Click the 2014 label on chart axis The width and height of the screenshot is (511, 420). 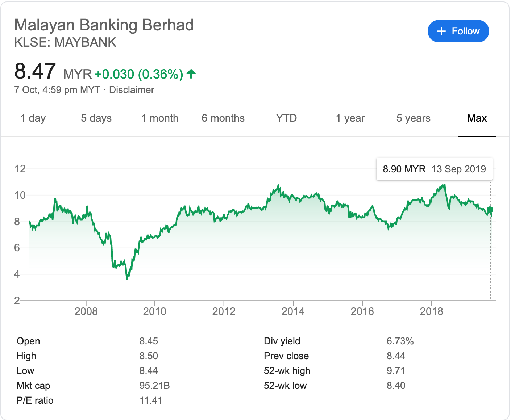[293, 311]
